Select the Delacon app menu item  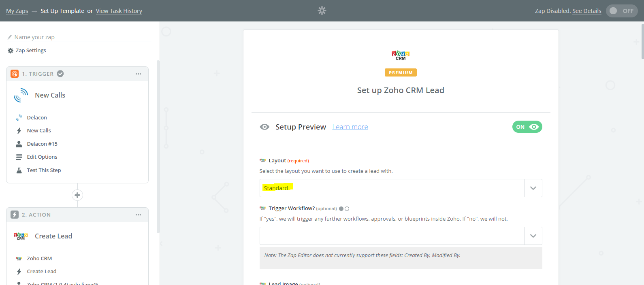[37, 118]
